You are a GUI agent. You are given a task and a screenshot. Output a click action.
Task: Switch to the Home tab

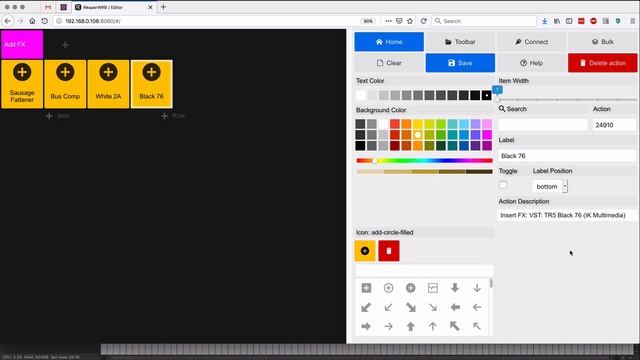pyautogui.click(x=389, y=42)
